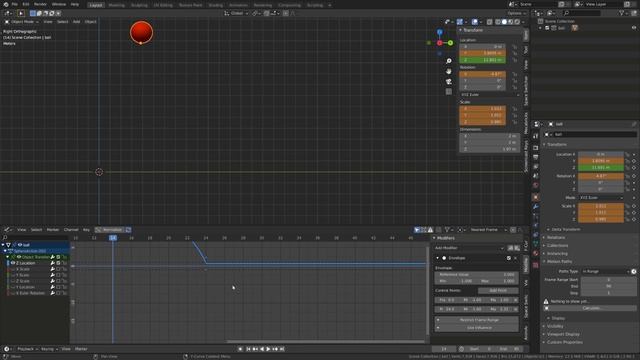This screenshot has width=640, height=360.
Task: Select rendered viewport shading icon
Action: coord(517,22)
